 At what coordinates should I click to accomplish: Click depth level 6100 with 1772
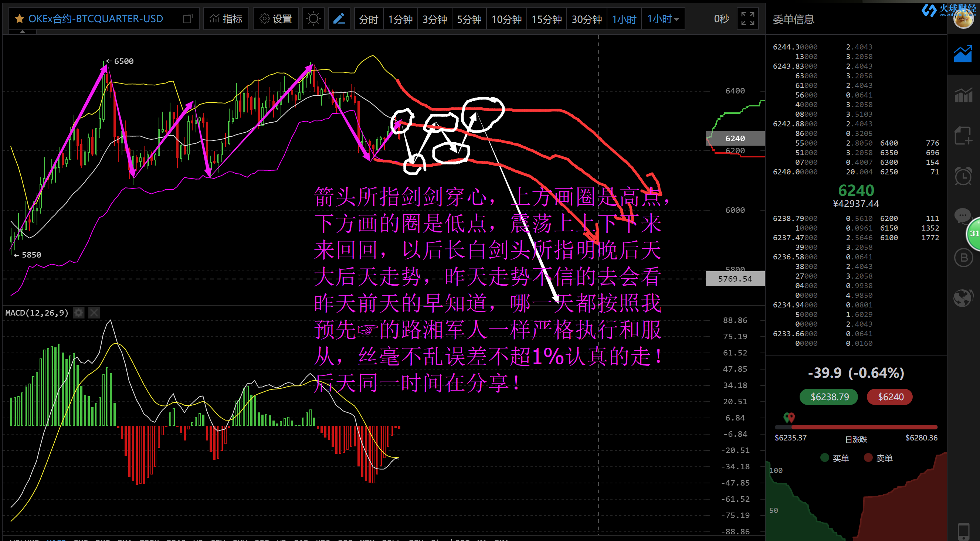pos(910,238)
